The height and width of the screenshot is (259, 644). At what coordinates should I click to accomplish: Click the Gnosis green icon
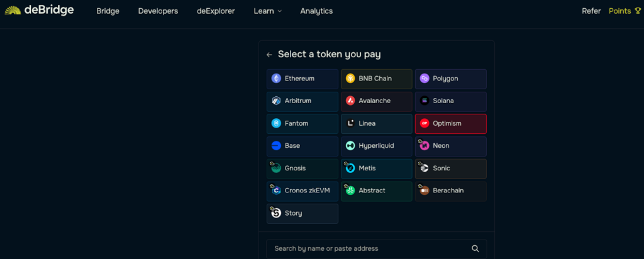(x=276, y=168)
